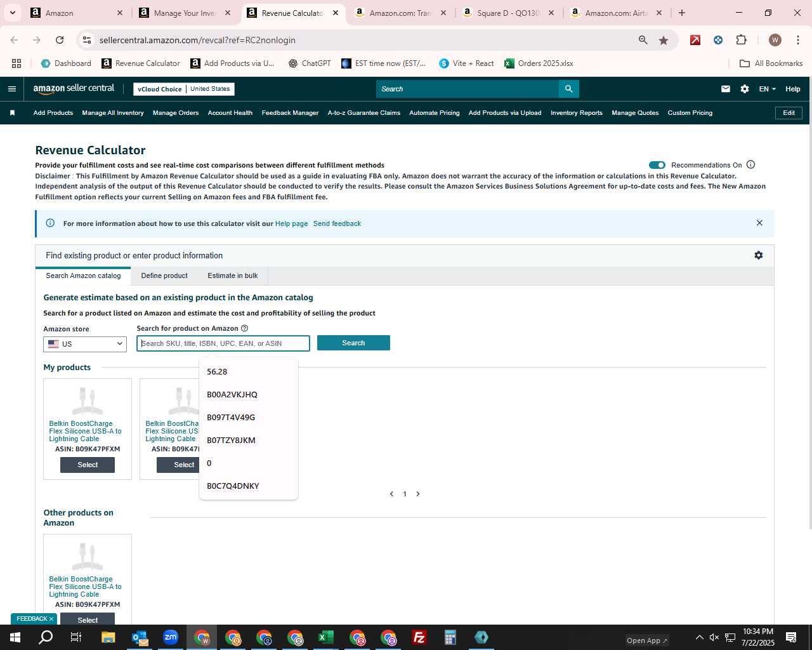Click the teal Search button
Screen dimensions: 812x650
tap(353, 343)
